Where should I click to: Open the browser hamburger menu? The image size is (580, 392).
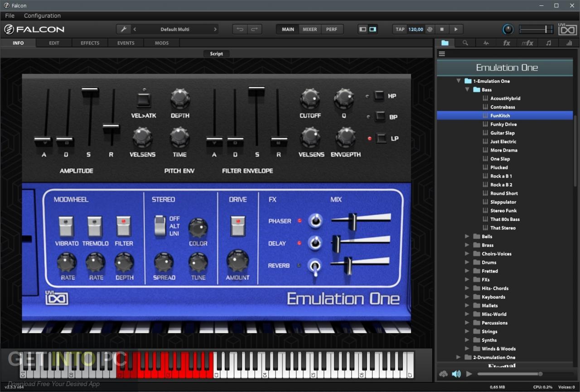point(442,53)
